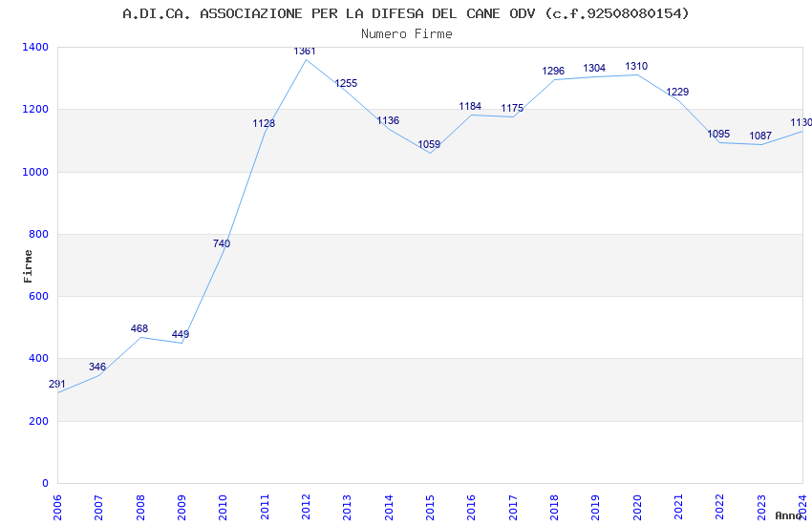Viewport: 812px width, 525px height.
Task: Click y-axis tick 1200
Action: (x=35, y=109)
